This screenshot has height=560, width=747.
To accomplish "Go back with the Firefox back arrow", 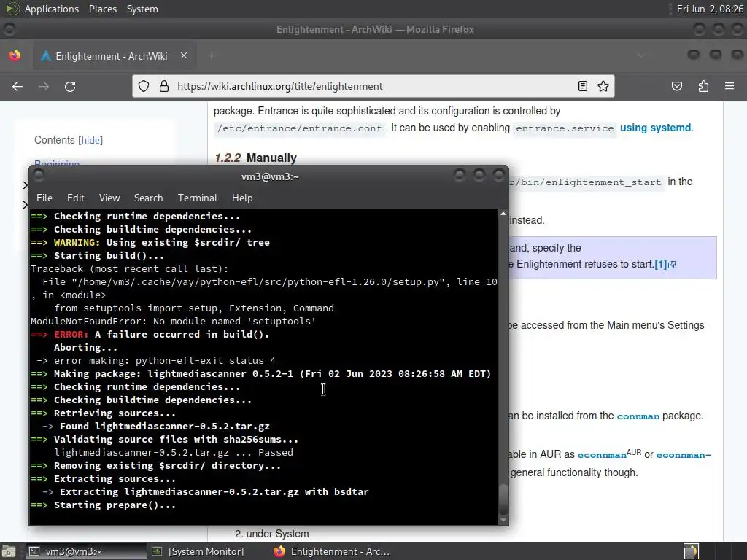I will tap(18, 86).
